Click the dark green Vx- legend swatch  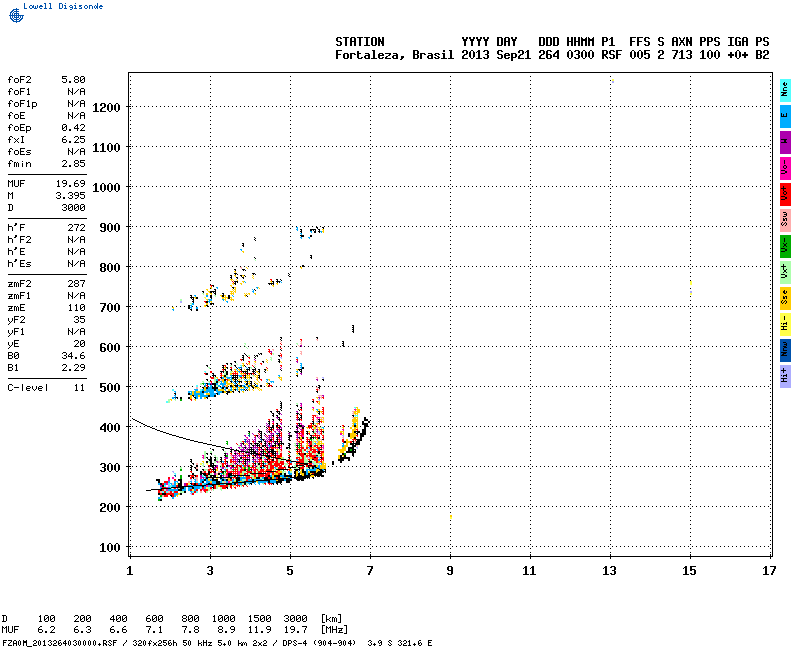click(x=785, y=245)
